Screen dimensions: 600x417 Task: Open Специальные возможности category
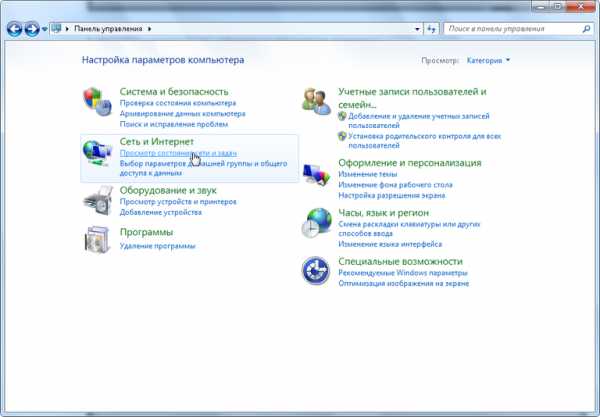click(x=400, y=261)
